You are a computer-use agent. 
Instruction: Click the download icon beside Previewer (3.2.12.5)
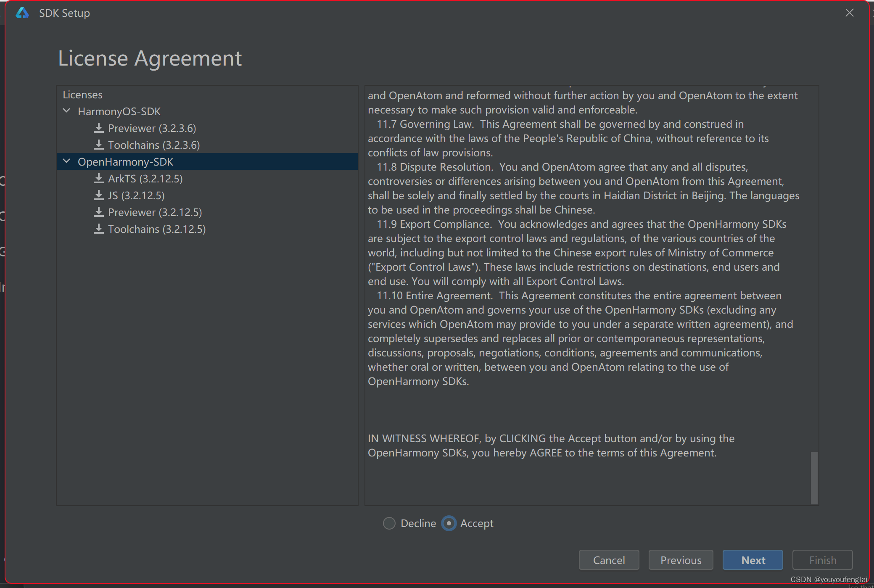[99, 212]
